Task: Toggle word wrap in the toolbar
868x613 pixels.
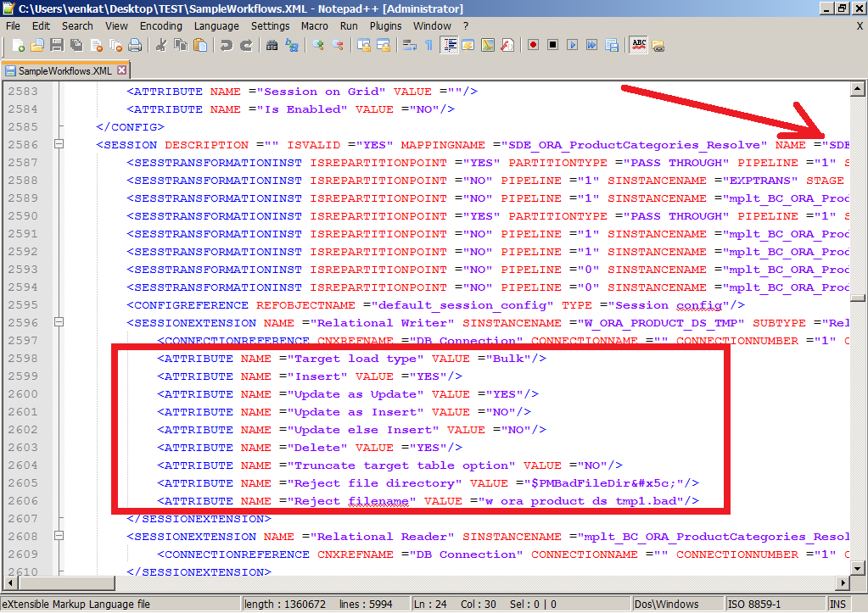Action: coord(409,46)
